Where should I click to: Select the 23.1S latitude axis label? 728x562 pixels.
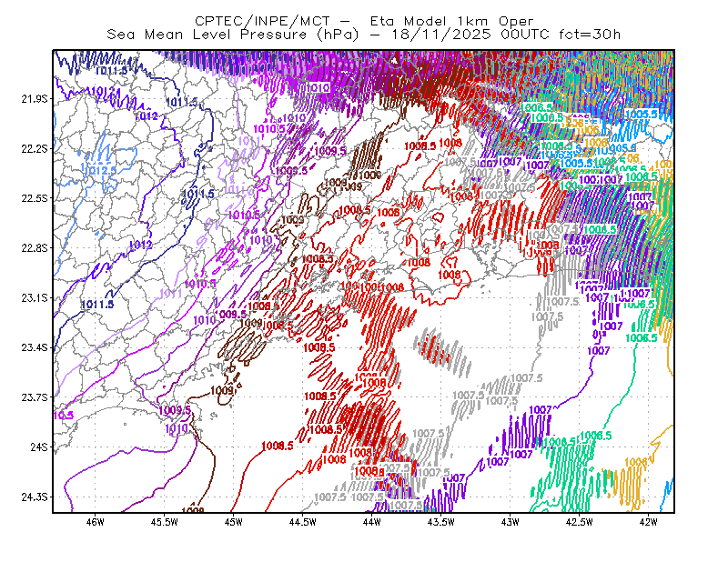pyautogui.click(x=35, y=297)
